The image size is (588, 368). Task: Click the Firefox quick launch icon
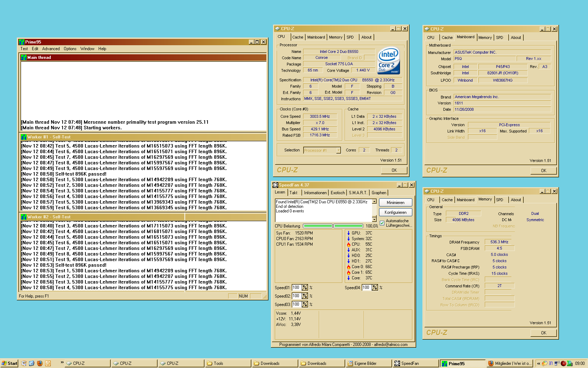coord(40,363)
